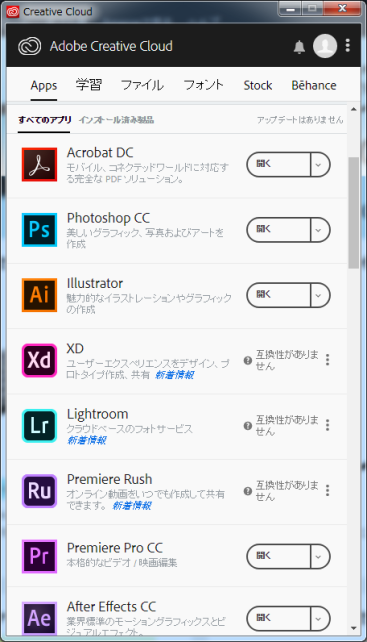Open the header three-dot menu
367x642 pixels.
tap(348, 45)
